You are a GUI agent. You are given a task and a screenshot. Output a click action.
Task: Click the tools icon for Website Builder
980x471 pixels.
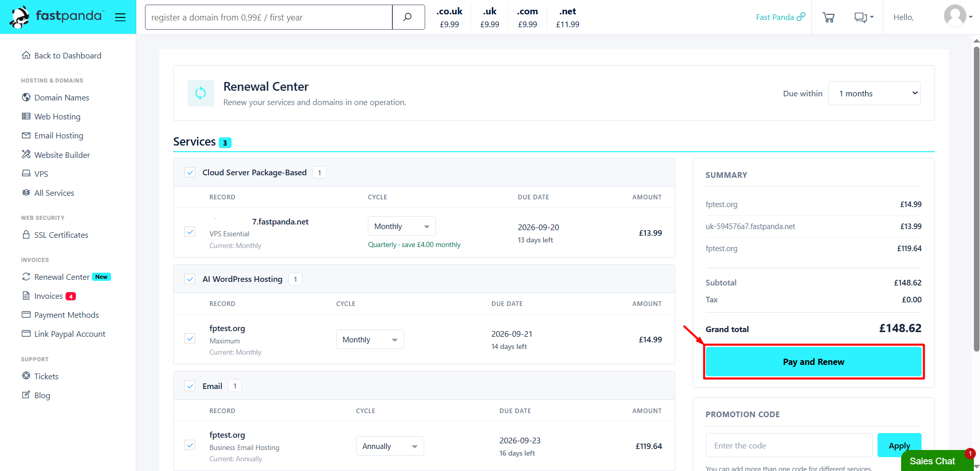[x=26, y=154]
